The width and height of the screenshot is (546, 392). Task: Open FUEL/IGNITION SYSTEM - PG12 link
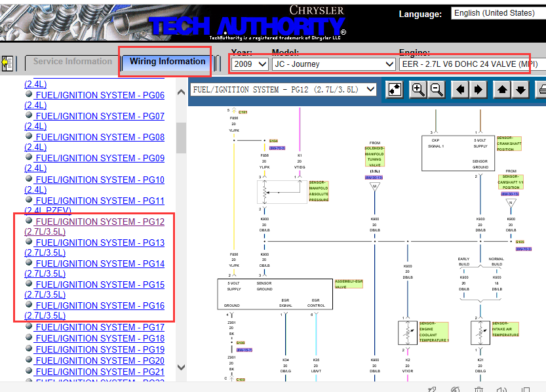pos(94,226)
